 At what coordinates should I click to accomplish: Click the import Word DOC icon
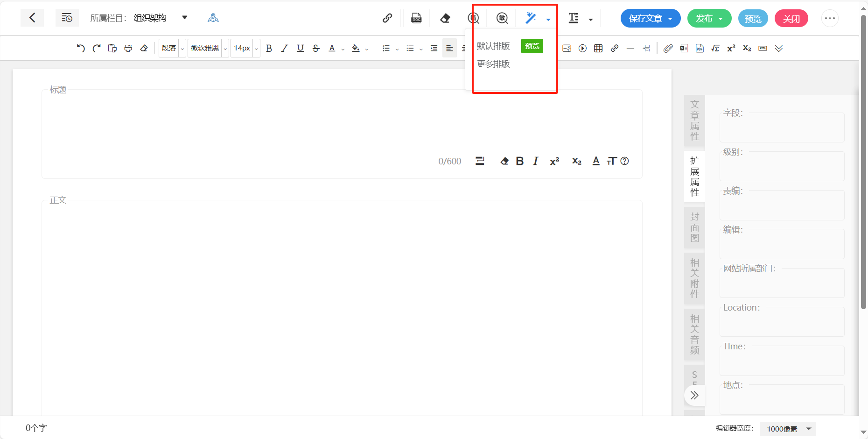416,18
